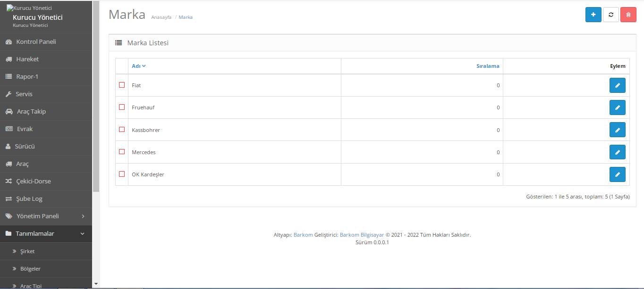Collapse Tanımlamalar submenu chevron
Image resolution: width=644 pixels, height=289 pixels.
coord(83,234)
